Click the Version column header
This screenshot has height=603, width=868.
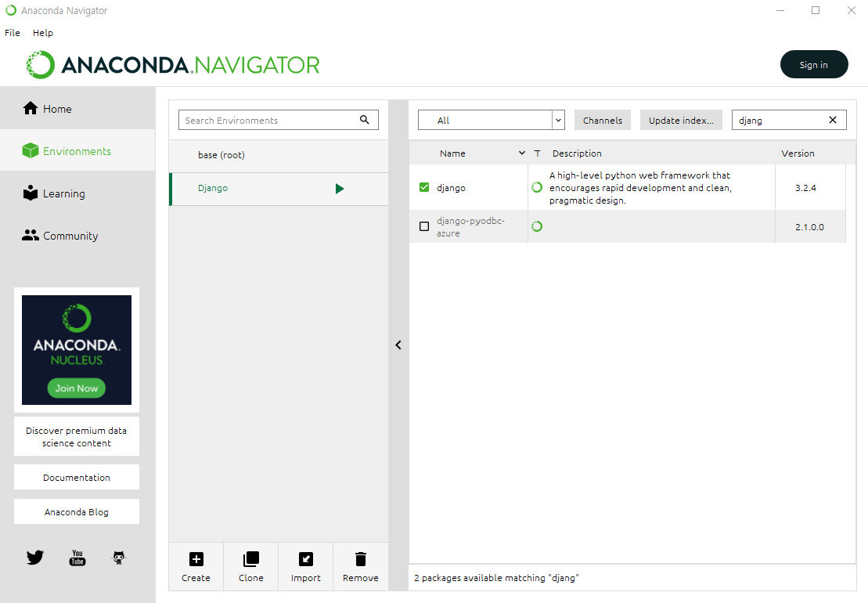(x=798, y=153)
